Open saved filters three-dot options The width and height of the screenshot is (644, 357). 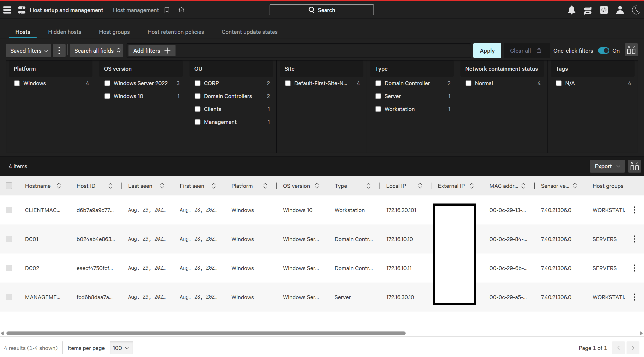coord(59,51)
